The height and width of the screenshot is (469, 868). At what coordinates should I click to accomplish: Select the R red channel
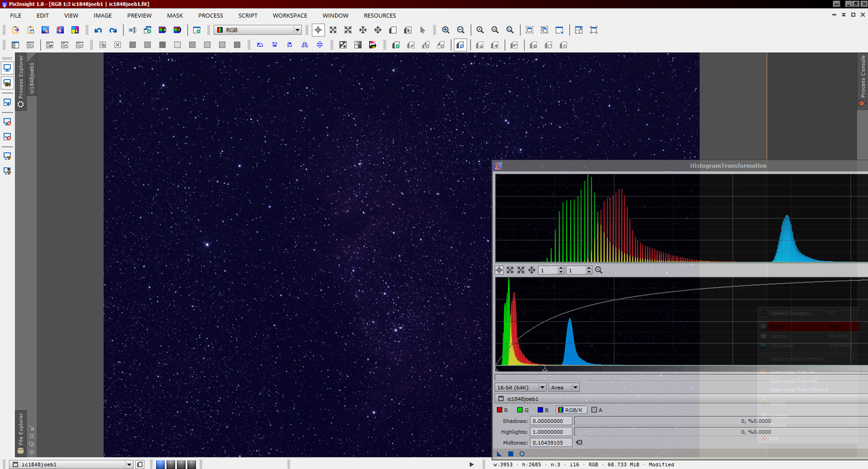click(x=502, y=410)
